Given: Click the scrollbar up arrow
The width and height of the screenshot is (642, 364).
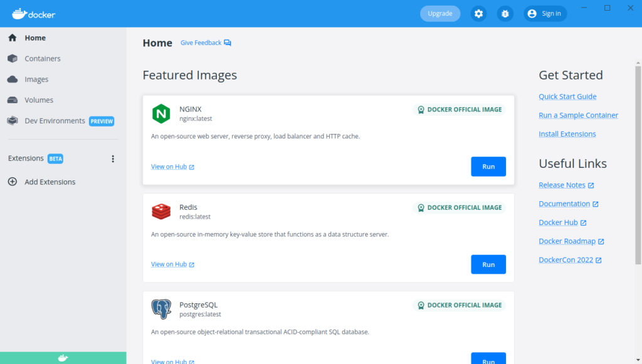Looking at the screenshot, I should (638, 63).
